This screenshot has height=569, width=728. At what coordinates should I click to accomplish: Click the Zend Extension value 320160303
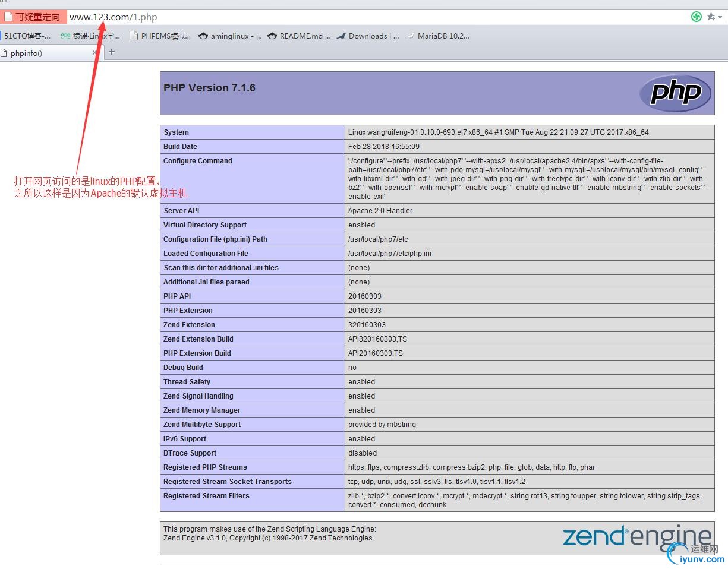tap(367, 325)
